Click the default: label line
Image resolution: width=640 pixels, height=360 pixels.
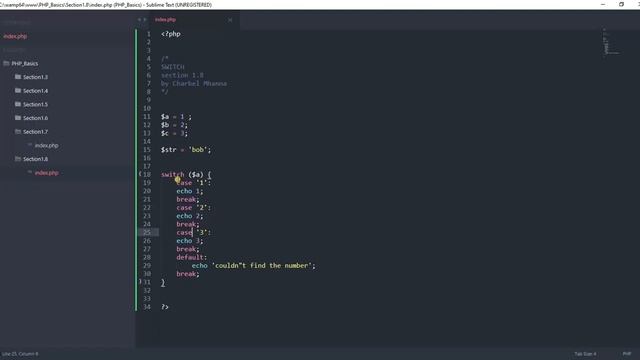[x=191, y=257]
